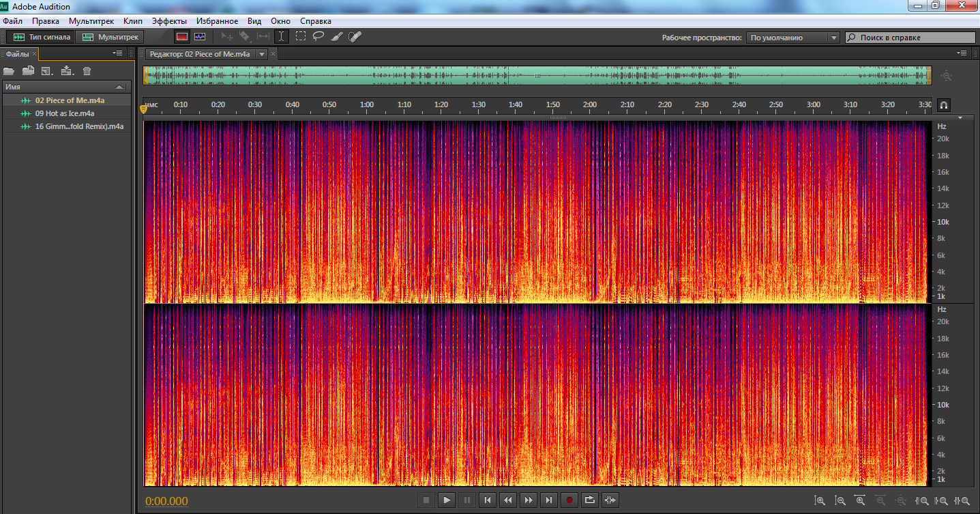Click the Open File folder icon
980x514 pixels.
9,71
